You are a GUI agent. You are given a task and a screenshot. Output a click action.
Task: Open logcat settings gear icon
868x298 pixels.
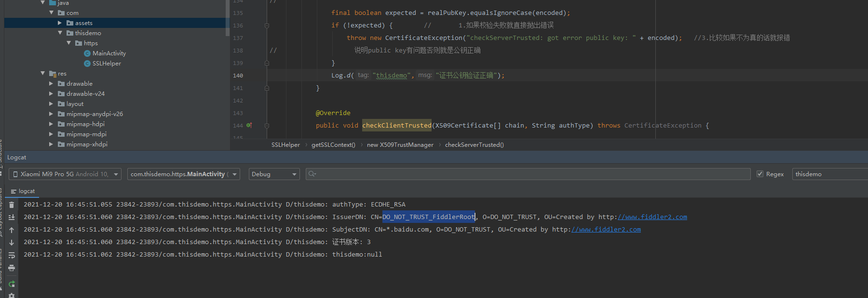12,295
